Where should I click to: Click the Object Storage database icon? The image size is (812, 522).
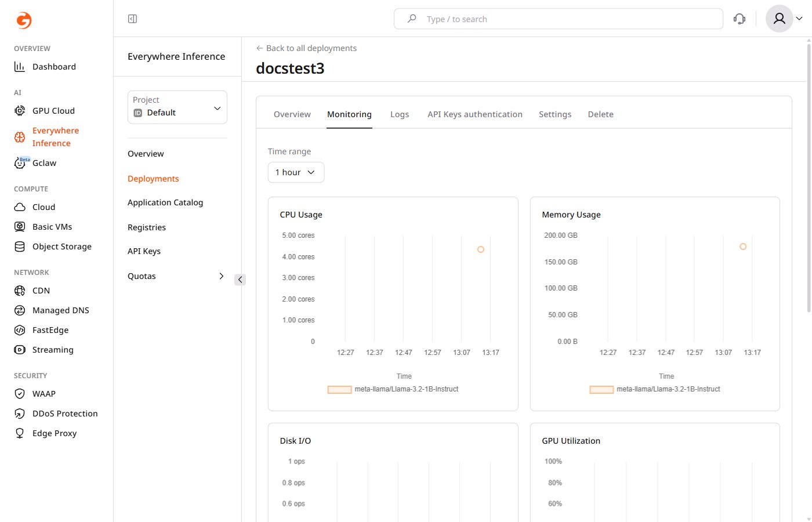[20, 246]
